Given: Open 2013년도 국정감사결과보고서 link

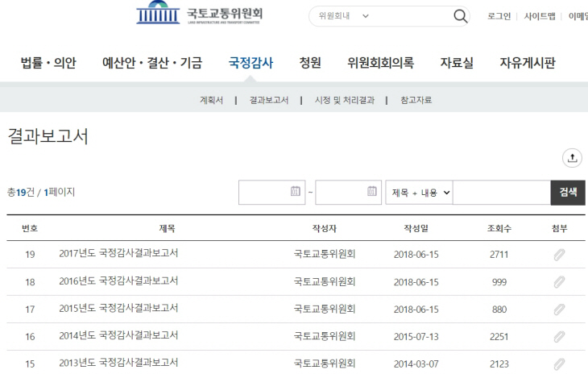Looking at the screenshot, I should click(x=118, y=363).
